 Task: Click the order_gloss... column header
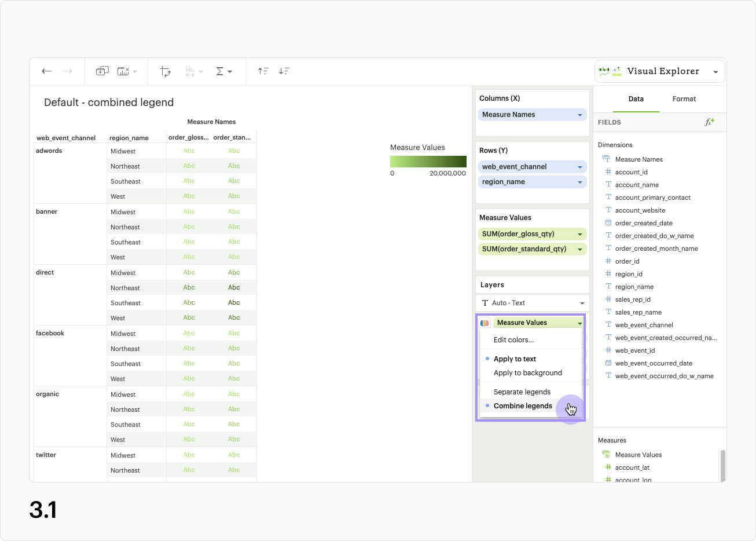point(189,137)
